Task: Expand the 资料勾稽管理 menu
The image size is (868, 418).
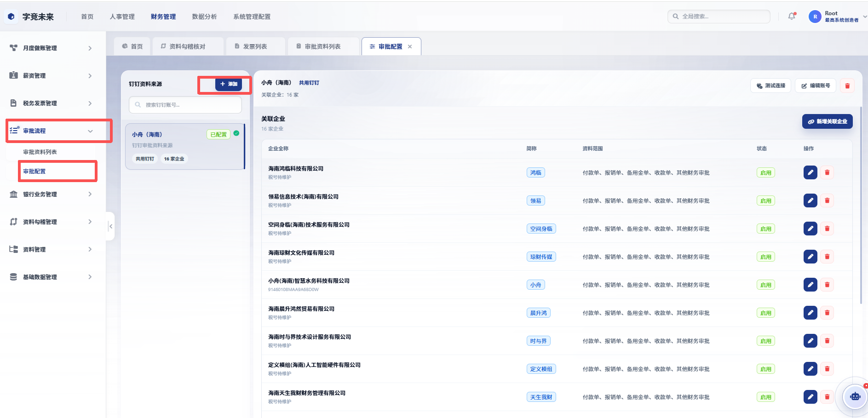Action: pyautogui.click(x=90, y=222)
